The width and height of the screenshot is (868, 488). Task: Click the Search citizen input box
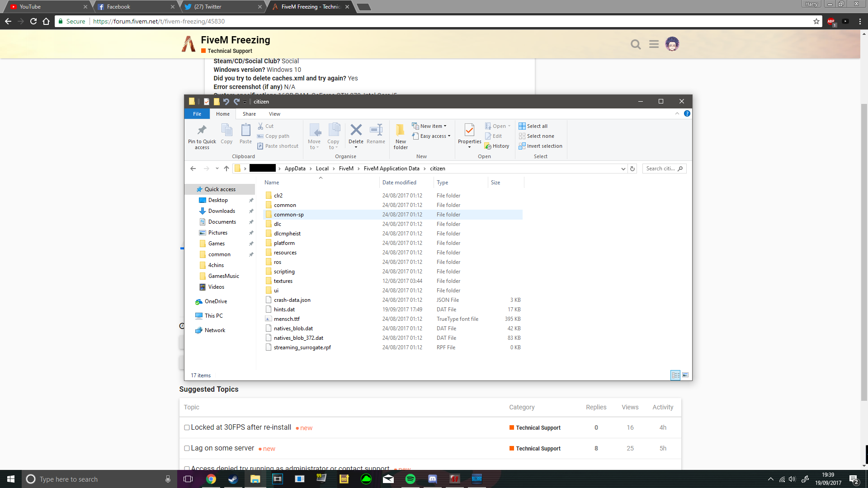click(664, 169)
